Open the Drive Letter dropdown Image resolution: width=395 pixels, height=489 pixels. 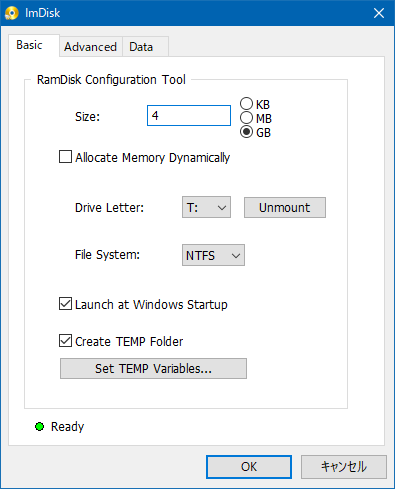pyautogui.click(x=206, y=207)
